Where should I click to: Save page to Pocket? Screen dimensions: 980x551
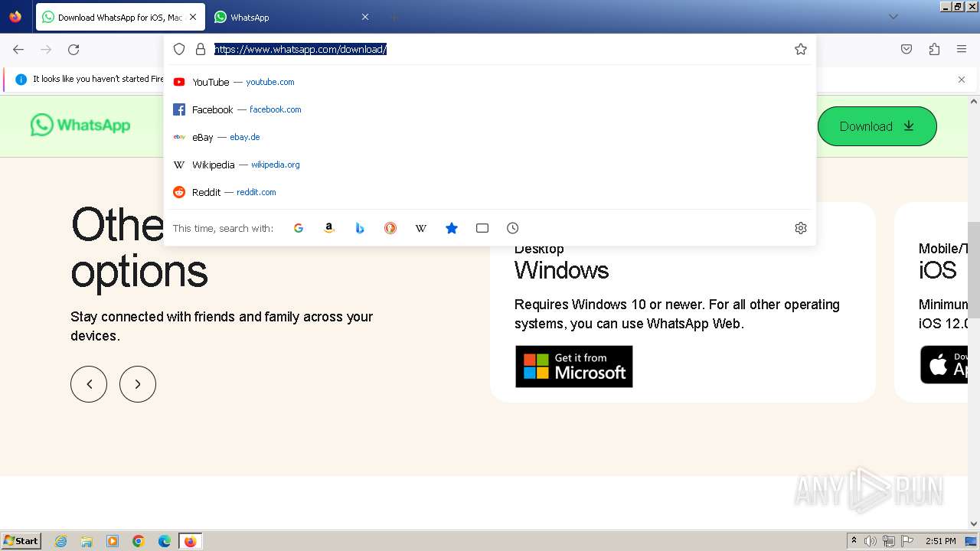(906, 49)
